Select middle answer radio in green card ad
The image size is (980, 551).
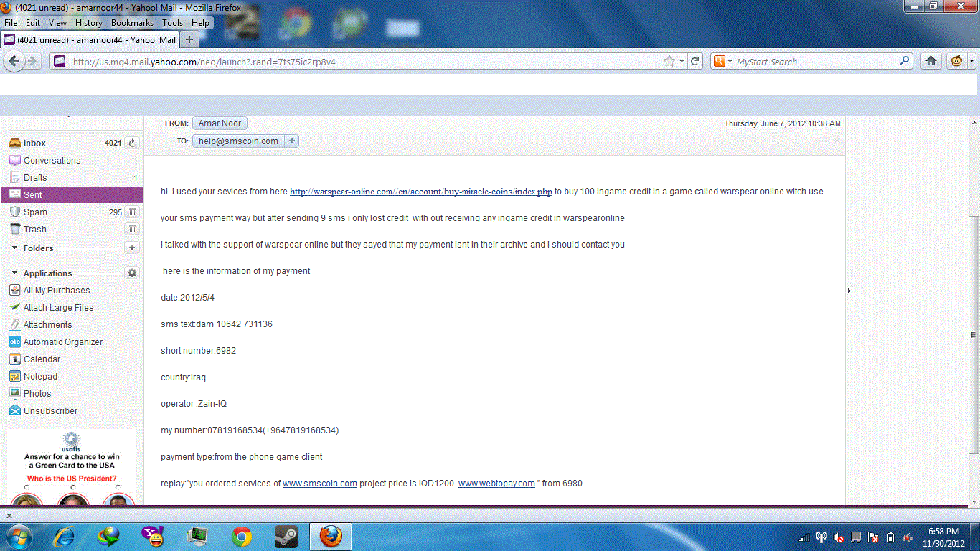[x=72, y=488]
